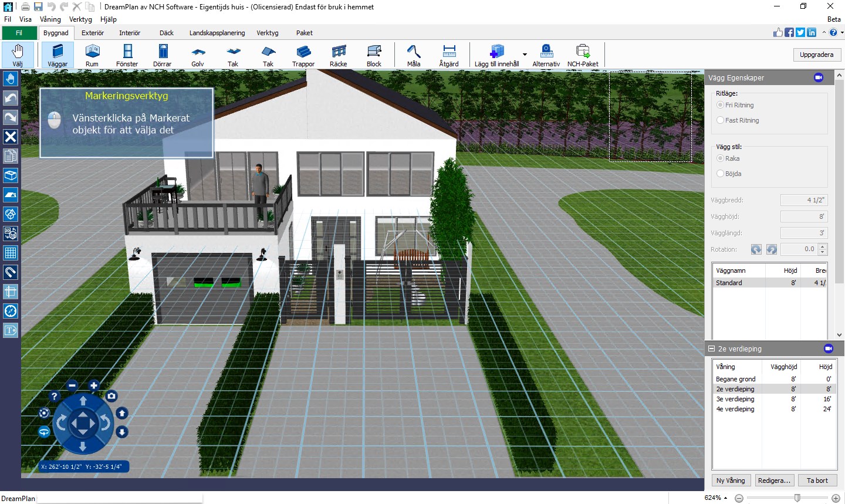845x504 pixels.
Task: Open the Lägg till innehåll dropdown arrow
Action: pyautogui.click(x=524, y=54)
